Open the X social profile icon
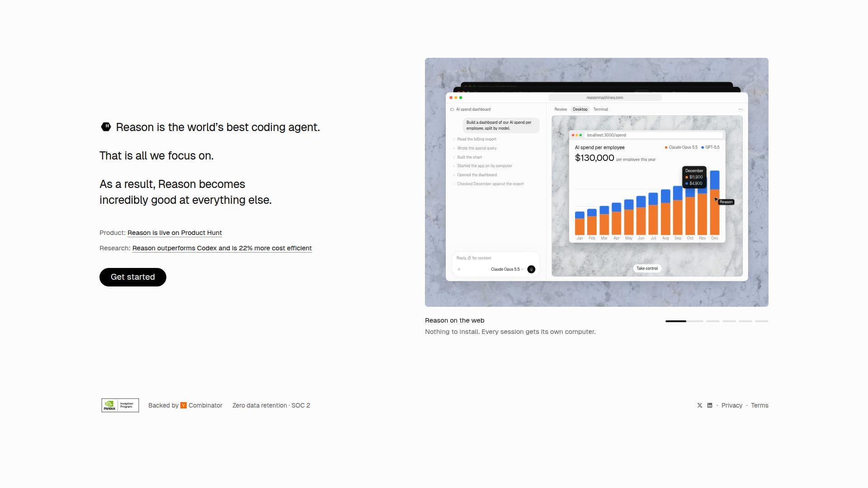 [x=700, y=405]
